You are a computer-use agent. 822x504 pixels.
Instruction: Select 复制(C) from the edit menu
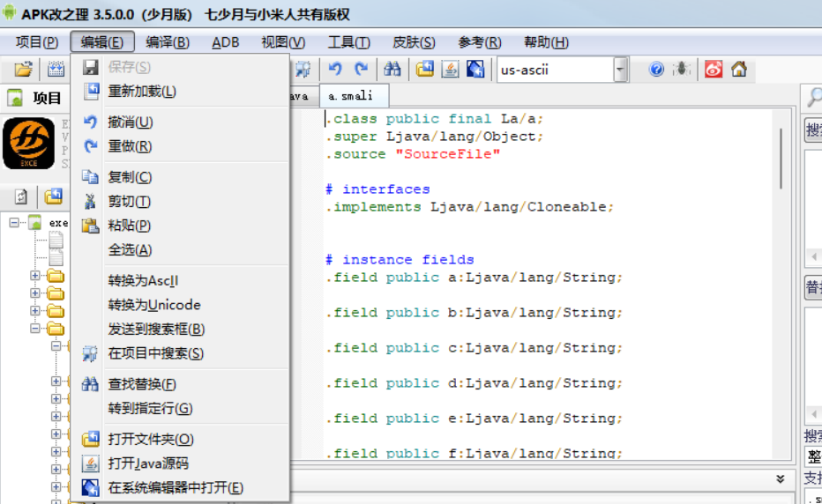pyautogui.click(x=180, y=177)
